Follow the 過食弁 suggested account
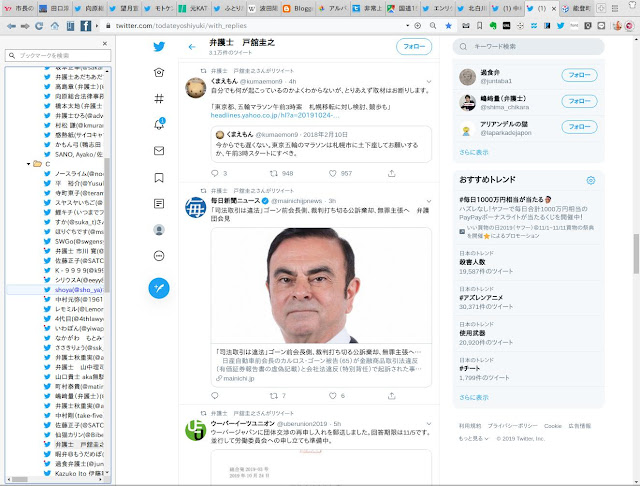This screenshot has width=640, height=486. click(579, 75)
